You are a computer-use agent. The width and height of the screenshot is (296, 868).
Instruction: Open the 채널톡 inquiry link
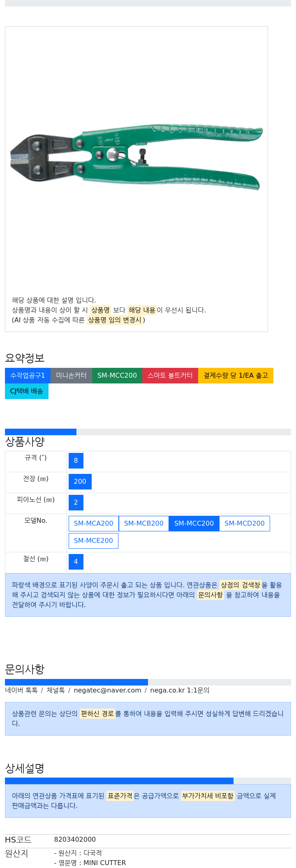click(55, 690)
